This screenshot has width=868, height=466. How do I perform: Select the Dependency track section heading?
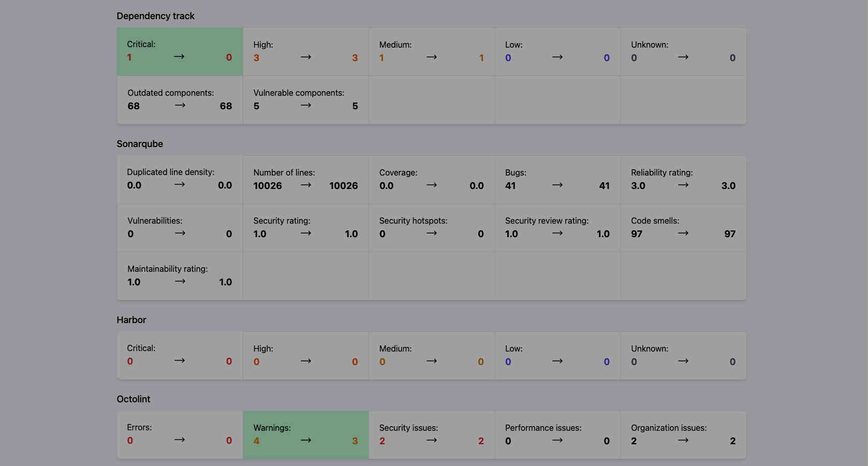tap(155, 16)
